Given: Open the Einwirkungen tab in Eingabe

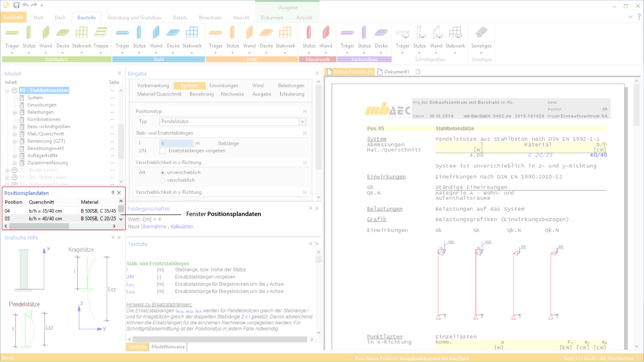Looking at the screenshot, I should pyautogui.click(x=224, y=85).
